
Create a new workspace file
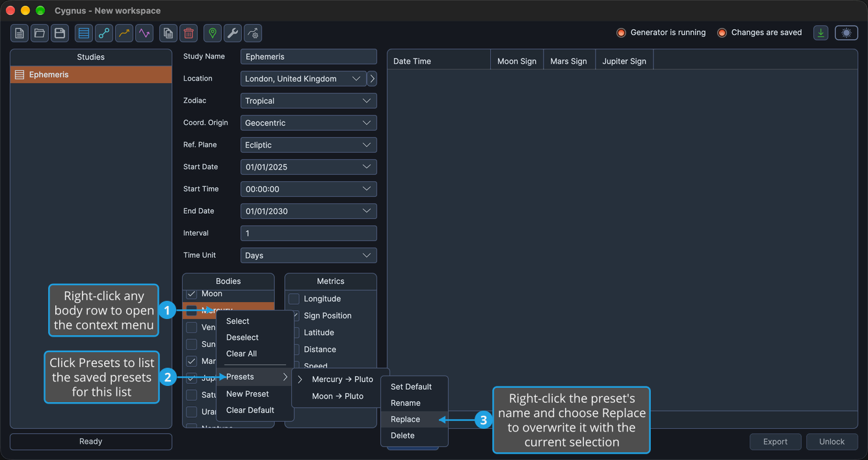pyautogui.click(x=20, y=33)
